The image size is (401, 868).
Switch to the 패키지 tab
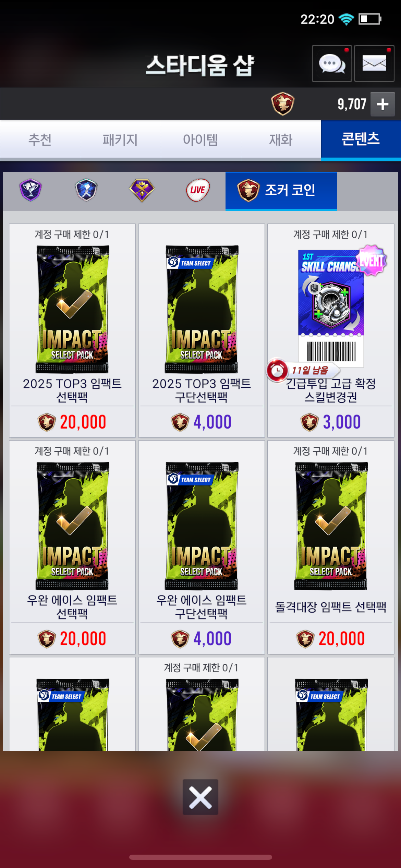(x=120, y=140)
